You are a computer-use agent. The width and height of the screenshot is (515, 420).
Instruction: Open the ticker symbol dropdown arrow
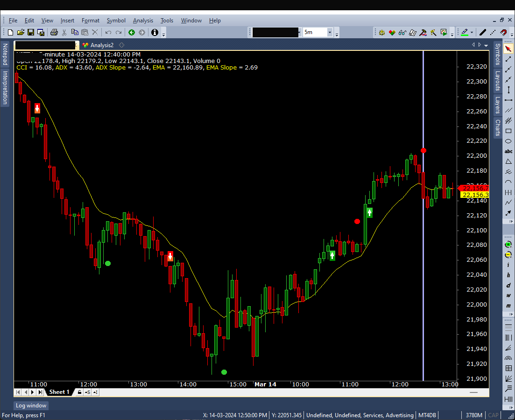tap(299, 32)
